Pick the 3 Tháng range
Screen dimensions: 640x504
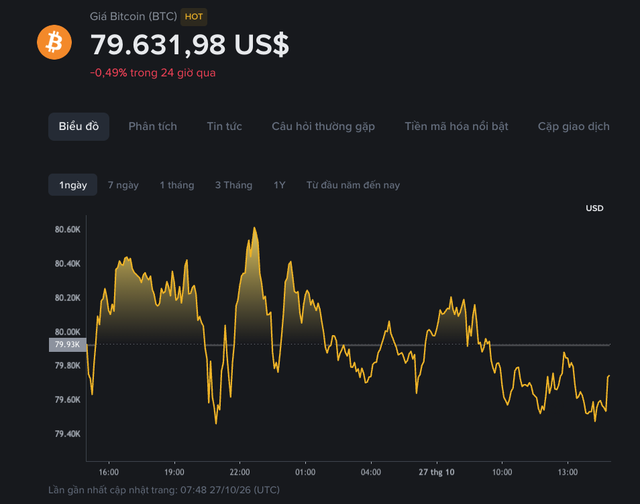point(234,185)
